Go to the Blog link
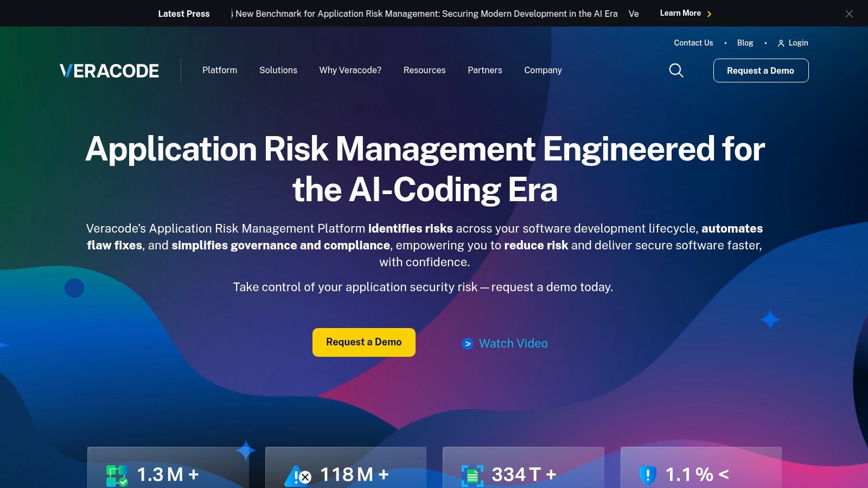868x488 pixels. (x=745, y=43)
